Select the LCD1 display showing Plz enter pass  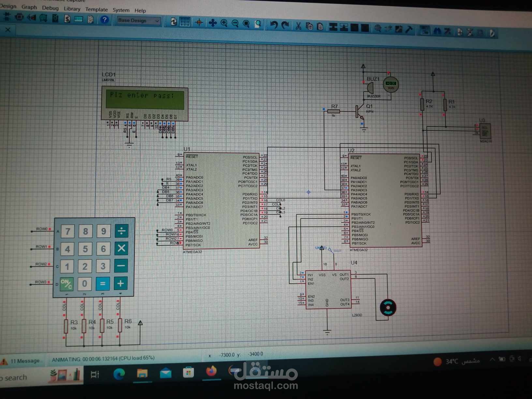point(145,104)
